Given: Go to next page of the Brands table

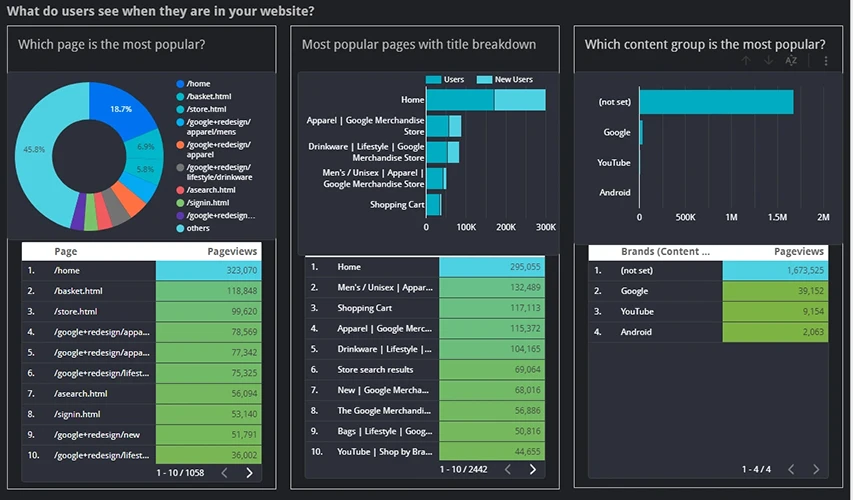Looking at the screenshot, I should tap(816, 469).
